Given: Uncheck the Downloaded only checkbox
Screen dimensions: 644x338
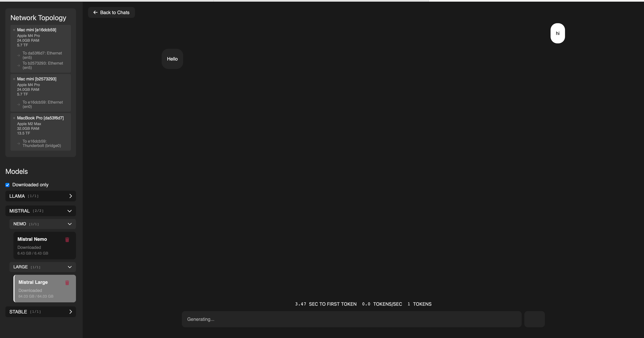Looking at the screenshot, I should (8, 185).
